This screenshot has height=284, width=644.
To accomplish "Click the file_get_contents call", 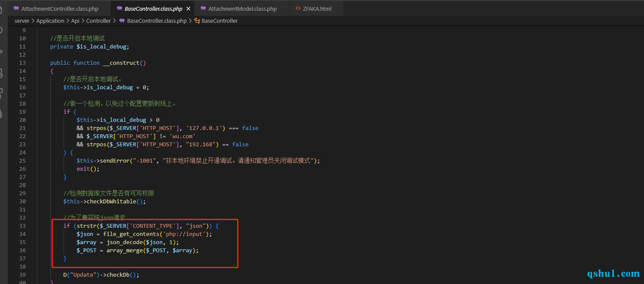I will click(131, 234).
